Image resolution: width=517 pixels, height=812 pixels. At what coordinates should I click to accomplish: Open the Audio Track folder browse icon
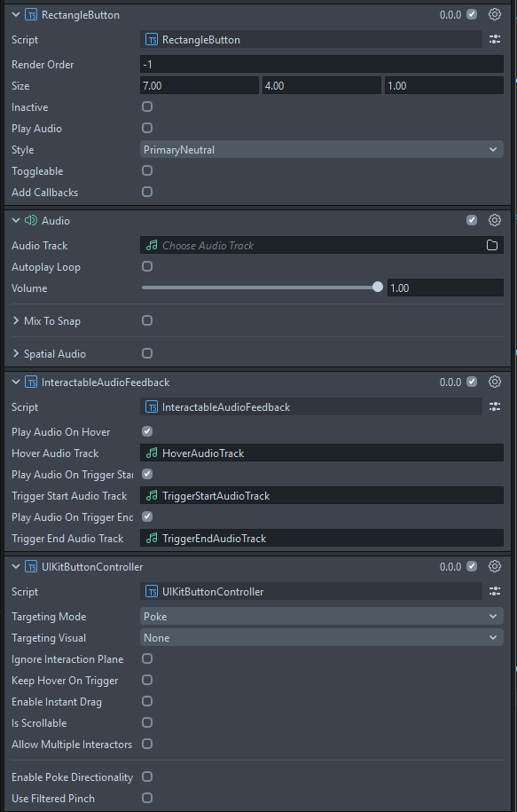coord(493,245)
